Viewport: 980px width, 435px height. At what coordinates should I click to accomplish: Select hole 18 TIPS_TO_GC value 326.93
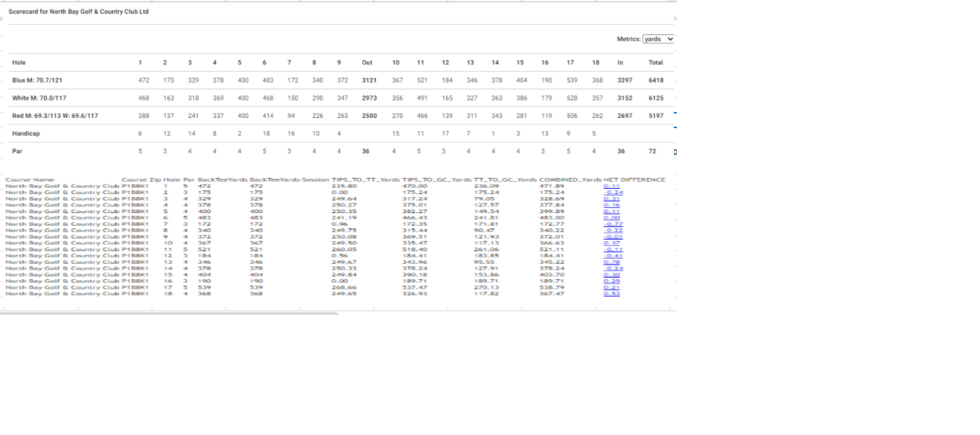click(x=414, y=293)
